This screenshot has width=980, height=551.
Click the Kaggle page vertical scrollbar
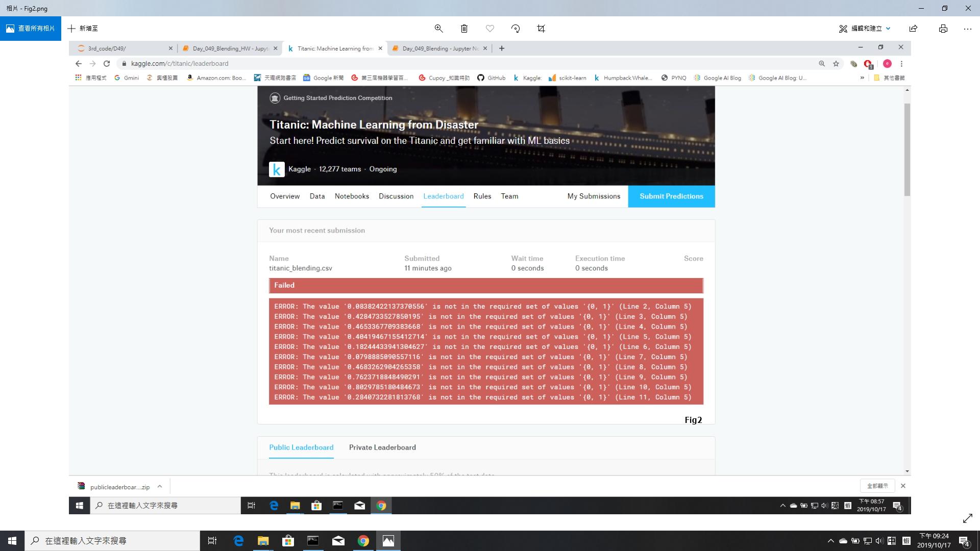click(907, 149)
